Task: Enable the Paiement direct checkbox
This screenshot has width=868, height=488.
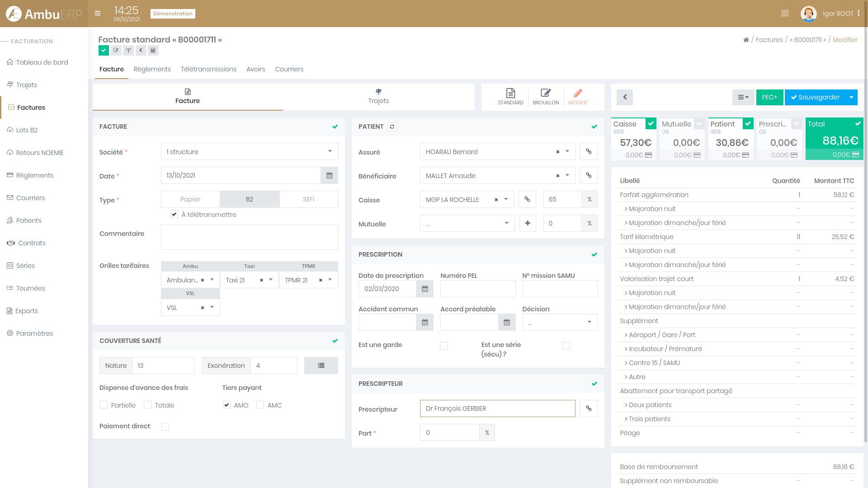Action: click(x=165, y=427)
